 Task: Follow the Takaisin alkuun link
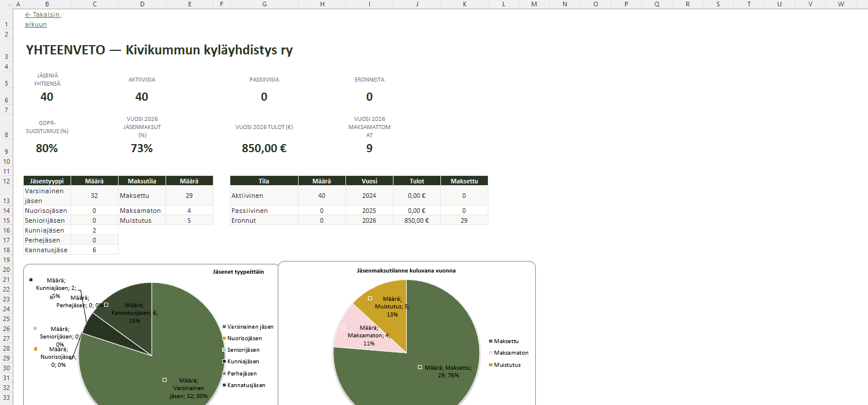(x=43, y=20)
